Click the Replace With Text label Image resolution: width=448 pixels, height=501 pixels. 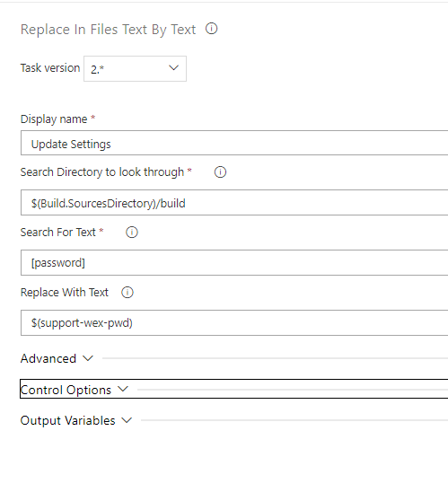(x=65, y=293)
